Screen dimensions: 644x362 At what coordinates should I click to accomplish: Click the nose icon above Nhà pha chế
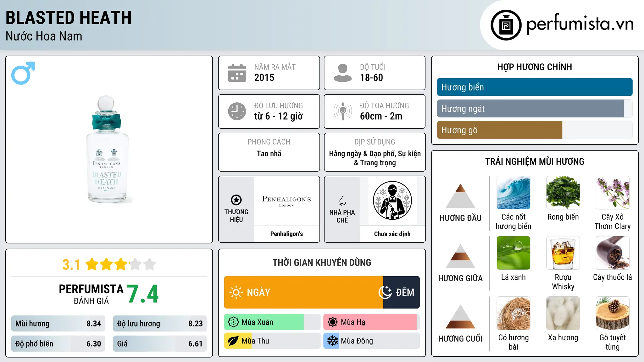342,200
